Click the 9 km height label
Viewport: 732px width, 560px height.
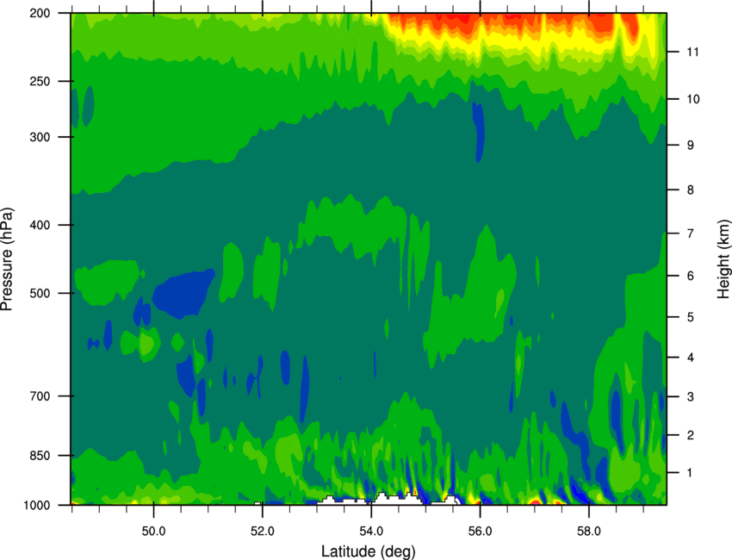click(x=690, y=146)
